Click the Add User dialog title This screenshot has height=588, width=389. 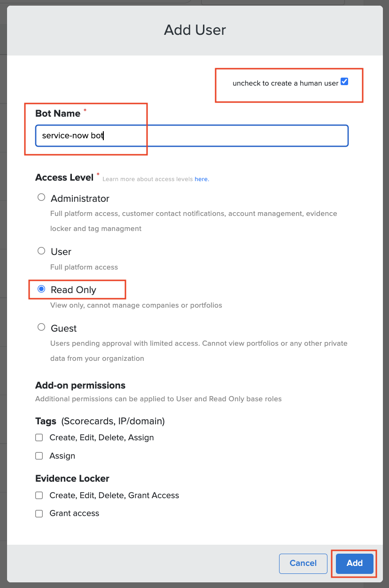pos(194,30)
